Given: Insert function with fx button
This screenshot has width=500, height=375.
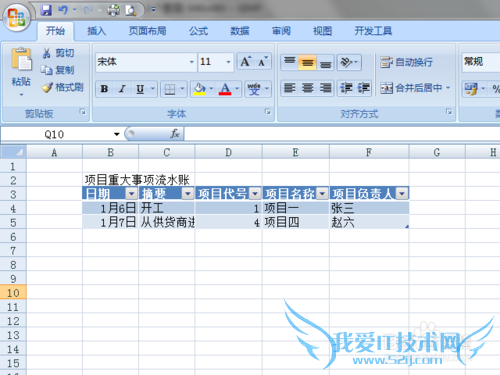Looking at the screenshot, I should [175, 134].
